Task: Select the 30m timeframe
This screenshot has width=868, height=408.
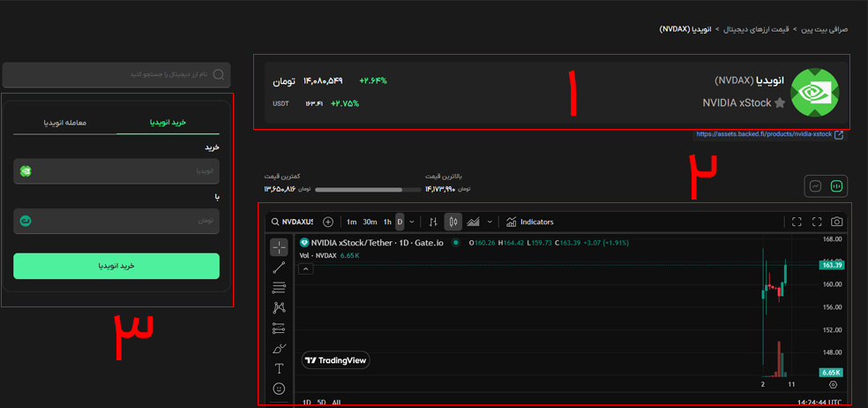Action: pyautogui.click(x=370, y=222)
